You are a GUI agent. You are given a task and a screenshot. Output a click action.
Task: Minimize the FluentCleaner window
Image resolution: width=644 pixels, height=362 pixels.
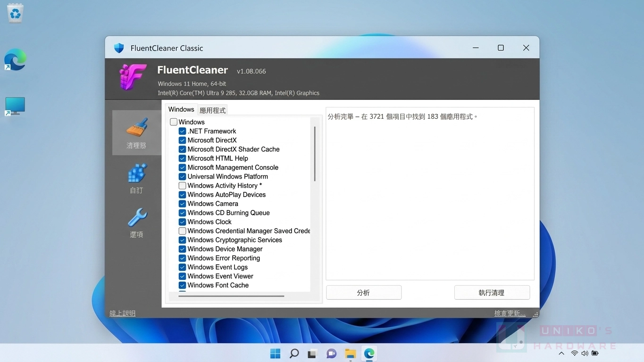pos(476,48)
